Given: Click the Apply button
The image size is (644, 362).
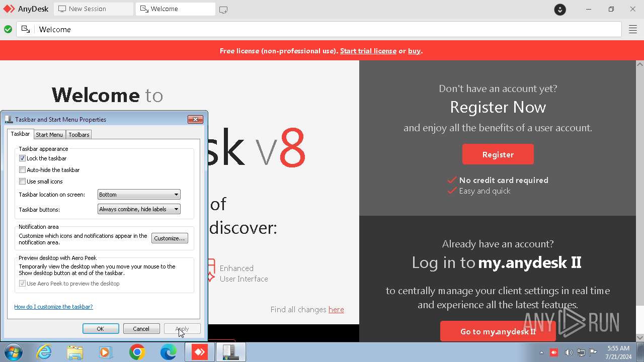Looking at the screenshot, I should pyautogui.click(x=182, y=329).
